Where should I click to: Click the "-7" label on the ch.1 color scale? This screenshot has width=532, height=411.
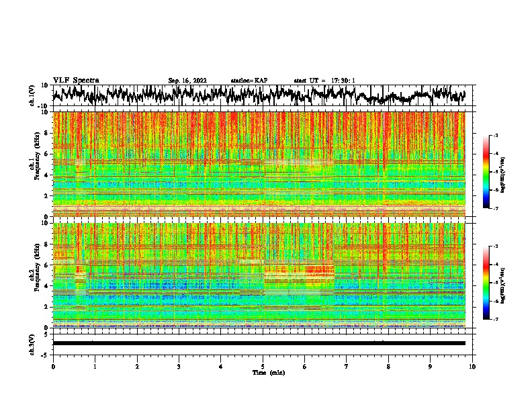point(495,208)
